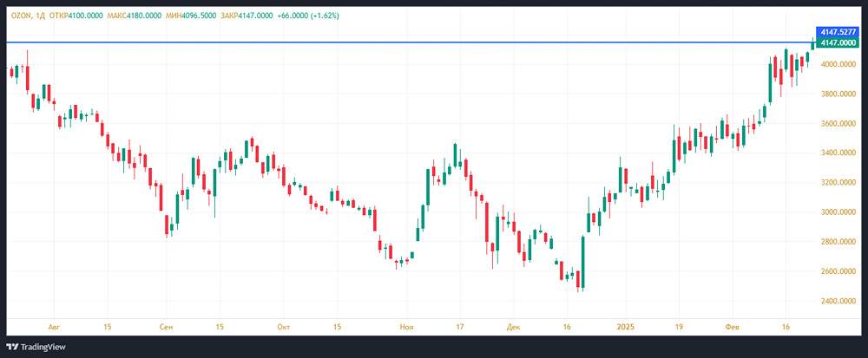The height and width of the screenshot is (358, 868).
Task: Click the TradingView logo icon
Action: tap(13, 345)
